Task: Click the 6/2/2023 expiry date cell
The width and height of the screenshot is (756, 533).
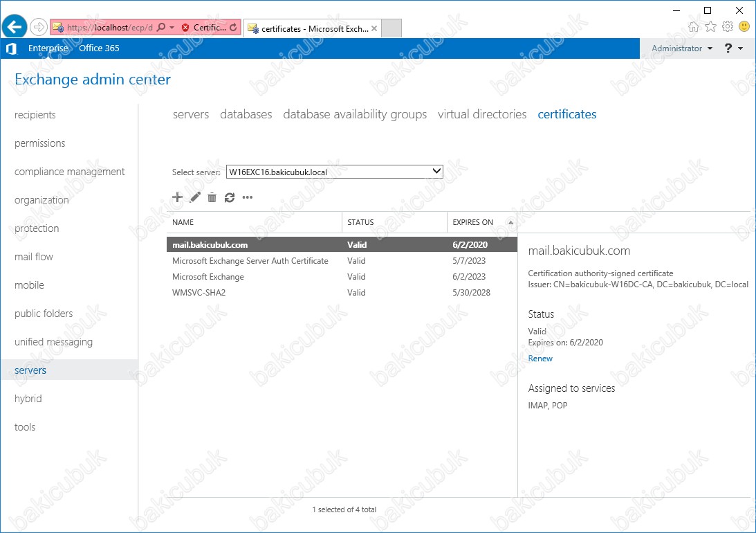Action: (469, 276)
